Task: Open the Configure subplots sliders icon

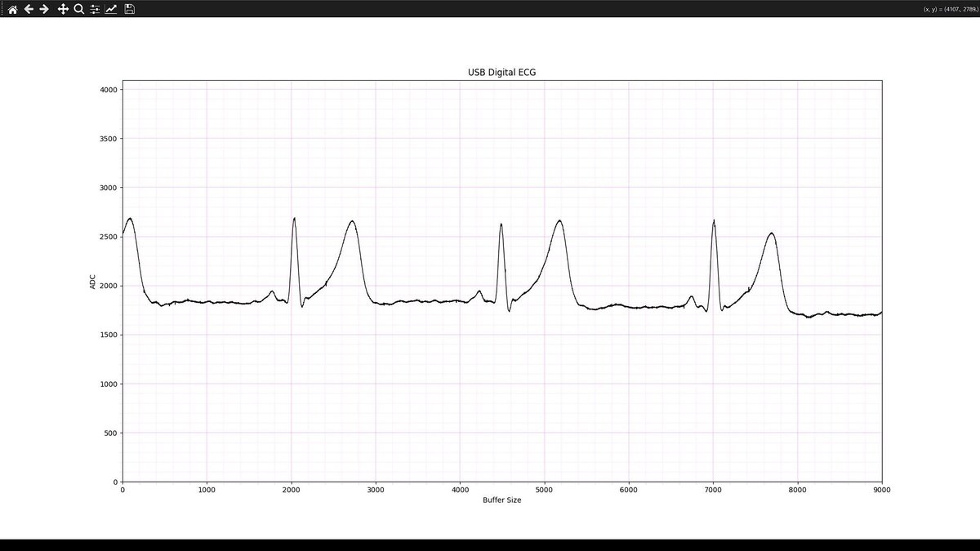Action: point(94,10)
